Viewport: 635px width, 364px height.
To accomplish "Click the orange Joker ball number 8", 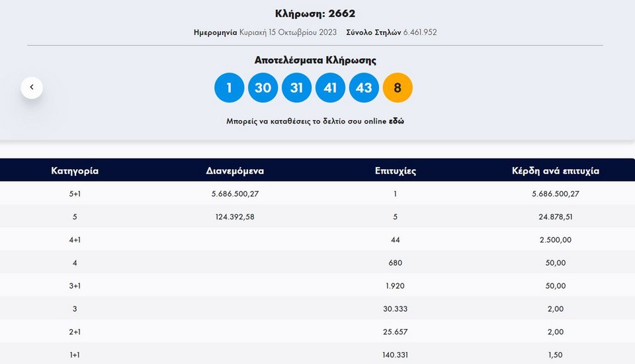I will (398, 88).
